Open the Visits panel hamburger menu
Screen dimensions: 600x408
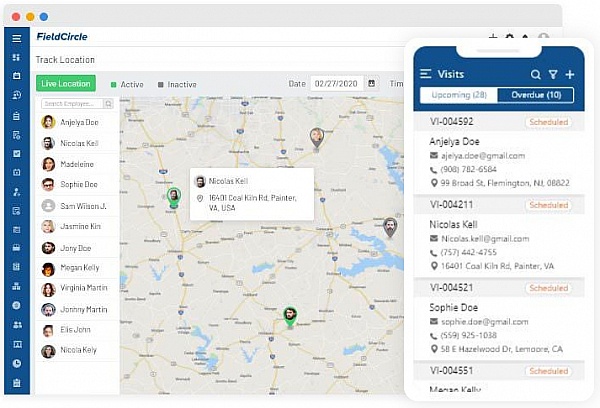point(426,74)
